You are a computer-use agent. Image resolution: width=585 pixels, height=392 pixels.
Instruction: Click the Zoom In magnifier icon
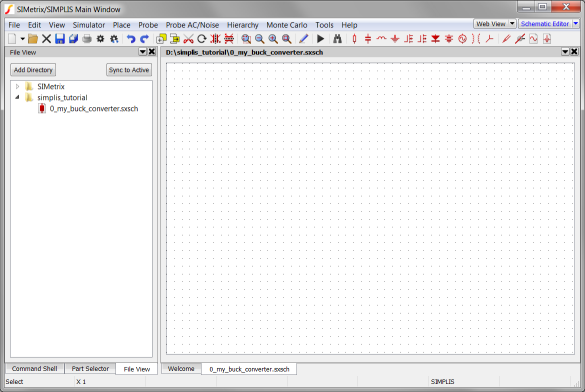[273, 39]
